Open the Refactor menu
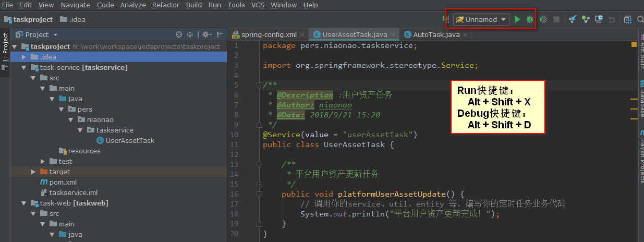The height and width of the screenshot is (242, 644). coord(165,5)
